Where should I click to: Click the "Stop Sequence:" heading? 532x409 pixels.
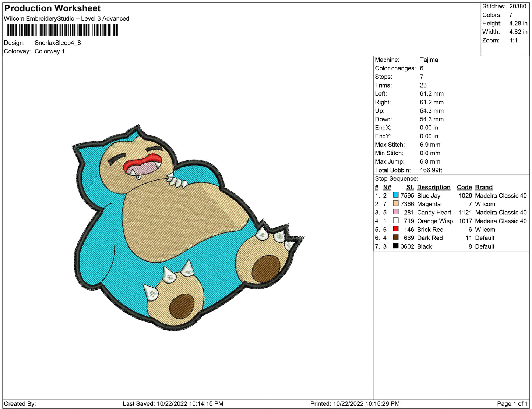tap(397, 178)
